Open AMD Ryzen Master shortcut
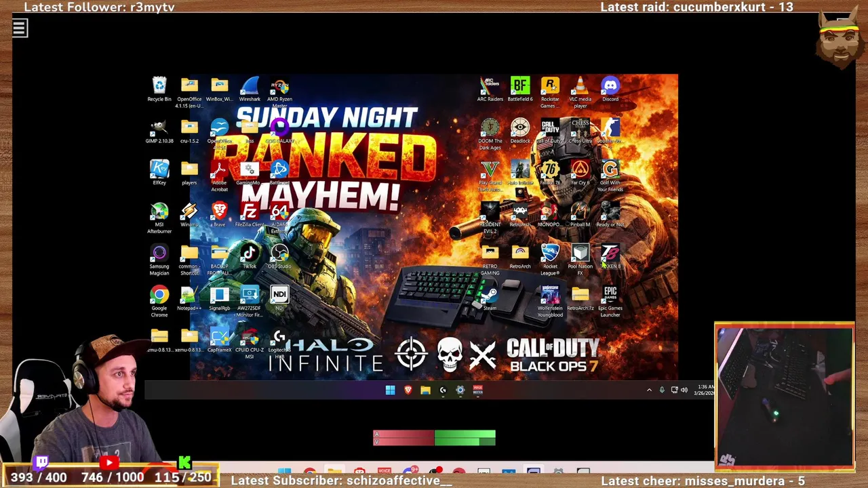 (279, 92)
